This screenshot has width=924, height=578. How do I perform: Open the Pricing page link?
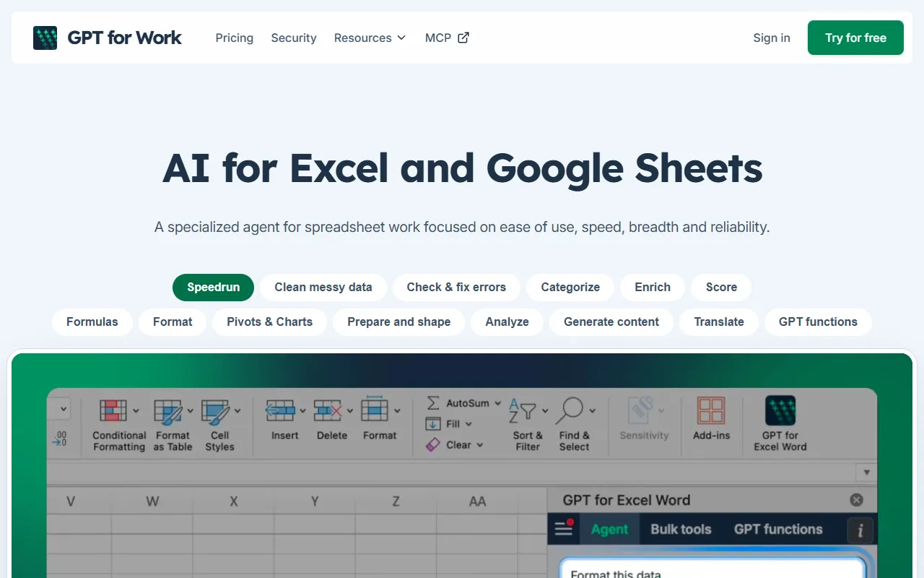235,38
